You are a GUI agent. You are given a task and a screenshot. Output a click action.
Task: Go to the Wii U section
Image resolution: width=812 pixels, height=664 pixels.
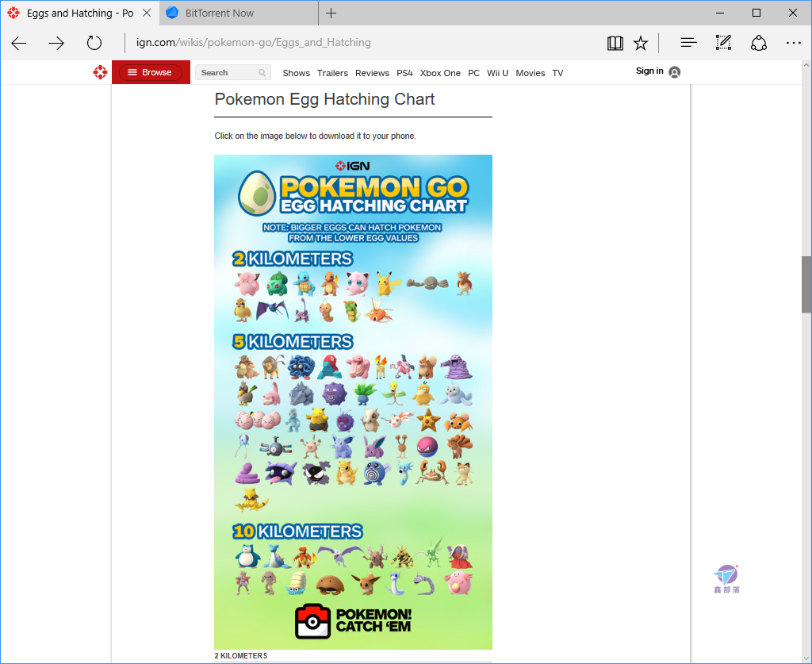click(498, 73)
